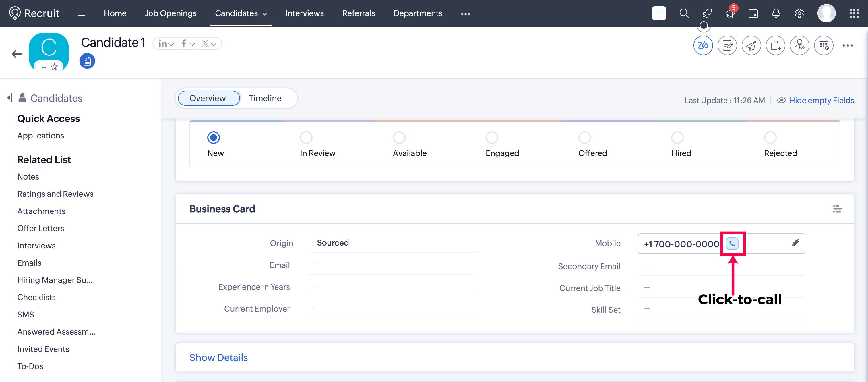Open the Zia assistant icon
868x382 pixels.
703,45
